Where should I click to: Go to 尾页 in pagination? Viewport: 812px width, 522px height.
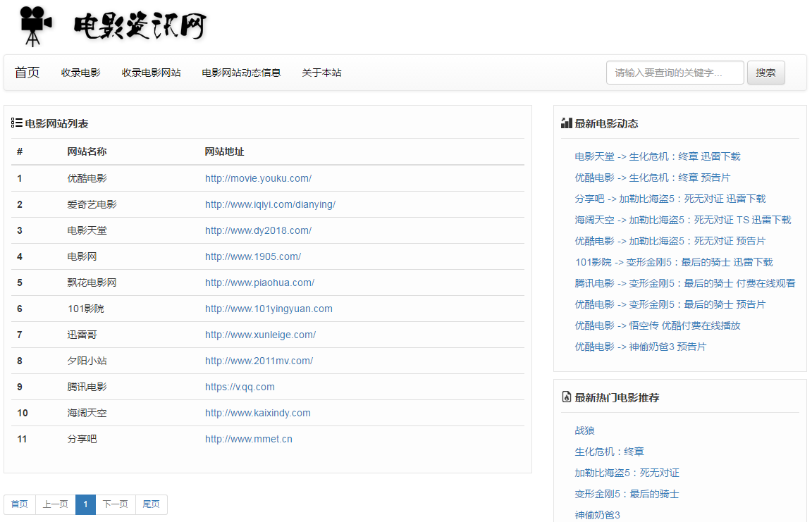pos(151,504)
